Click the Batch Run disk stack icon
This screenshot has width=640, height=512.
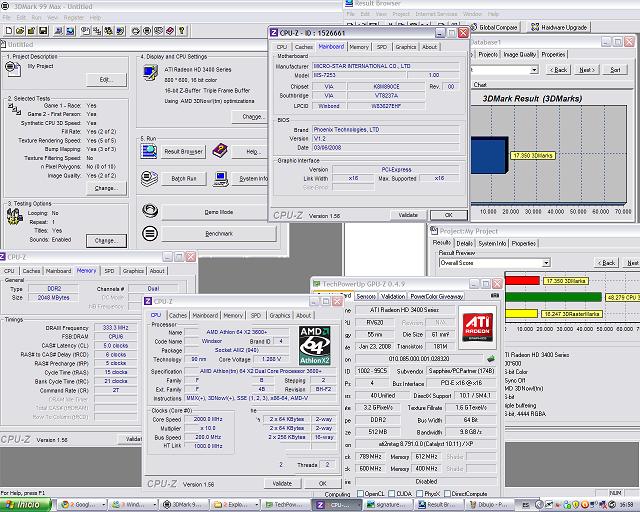(149, 179)
